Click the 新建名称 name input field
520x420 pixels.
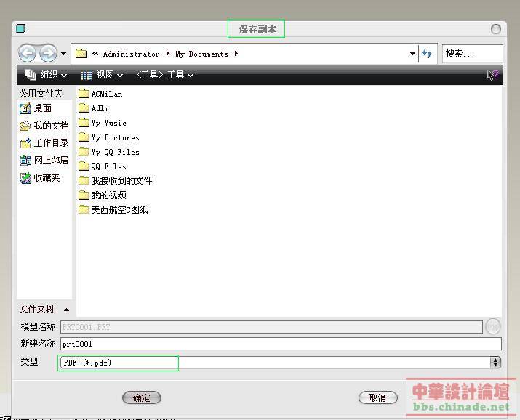[281, 344]
